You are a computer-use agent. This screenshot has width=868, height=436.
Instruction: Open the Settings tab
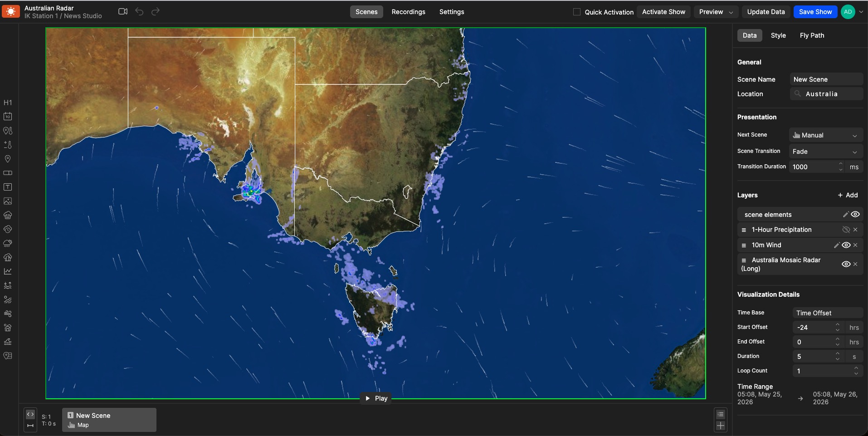click(x=452, y=12)
